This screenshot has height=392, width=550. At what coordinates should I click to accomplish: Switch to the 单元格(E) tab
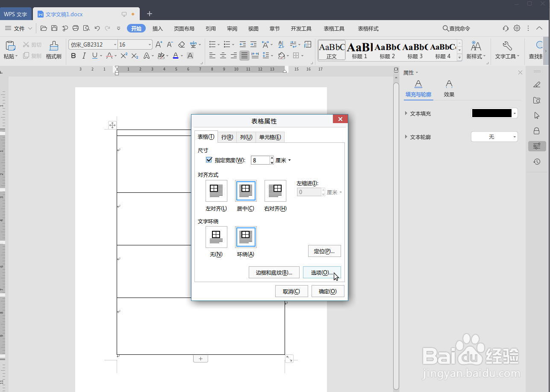tap(270, 137)
